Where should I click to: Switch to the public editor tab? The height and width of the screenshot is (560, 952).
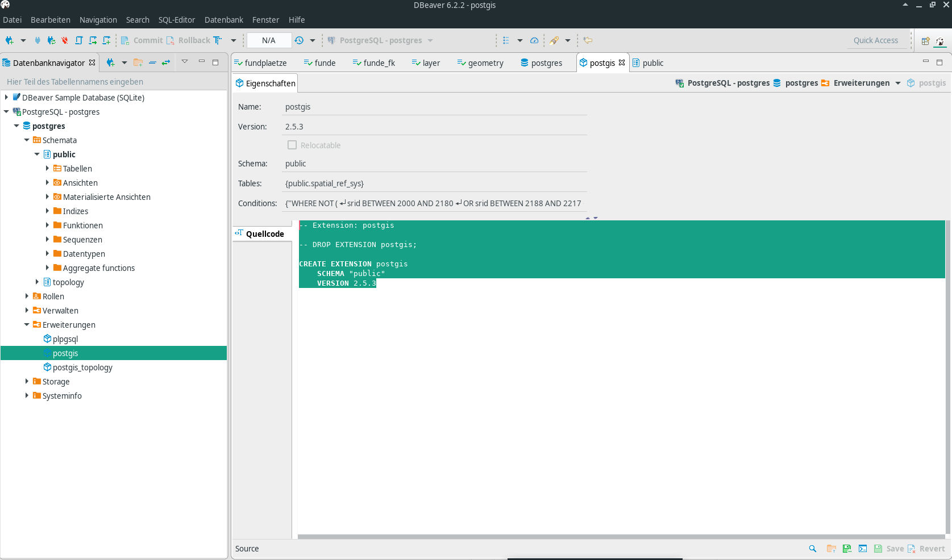648,63
